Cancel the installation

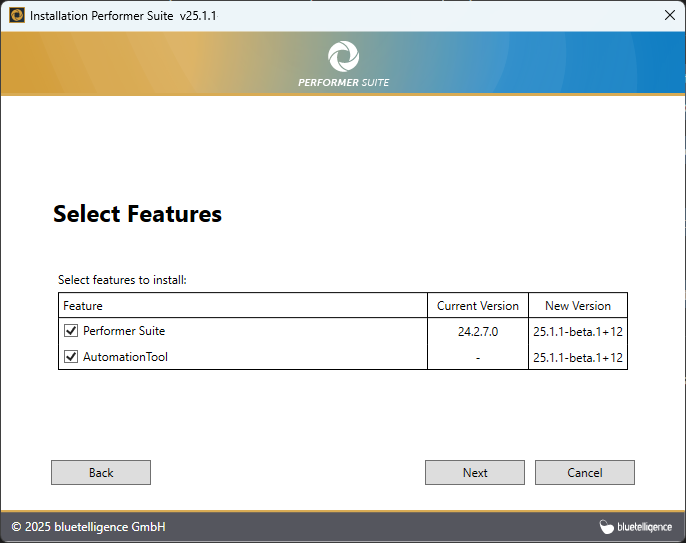[x=585, y=473]
